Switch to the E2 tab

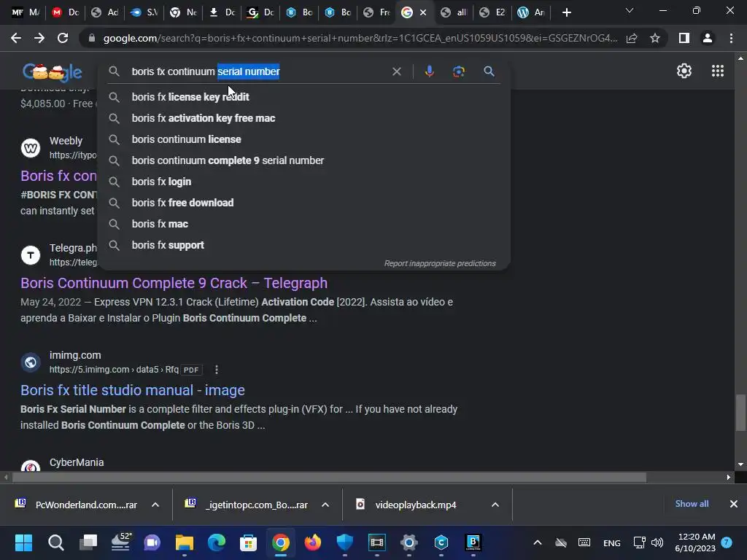[492, 12]
